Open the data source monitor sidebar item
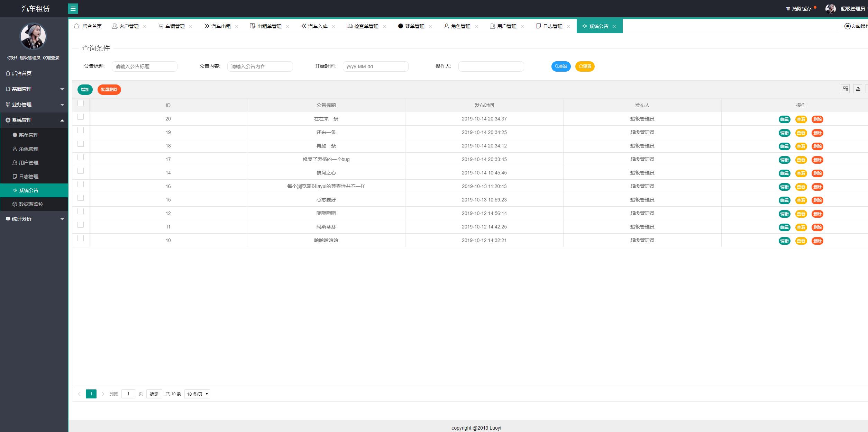Viewport: 868px width, 432px height. (x=31, y=204)
